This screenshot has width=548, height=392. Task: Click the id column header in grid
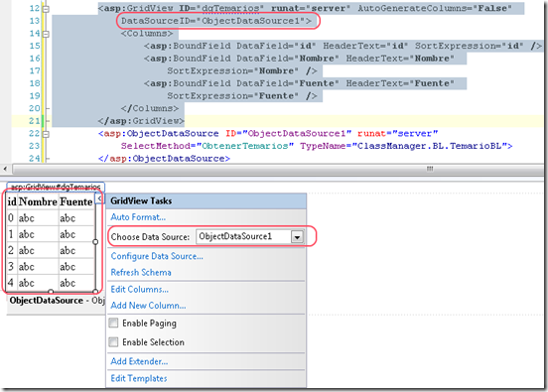point(12,201)
